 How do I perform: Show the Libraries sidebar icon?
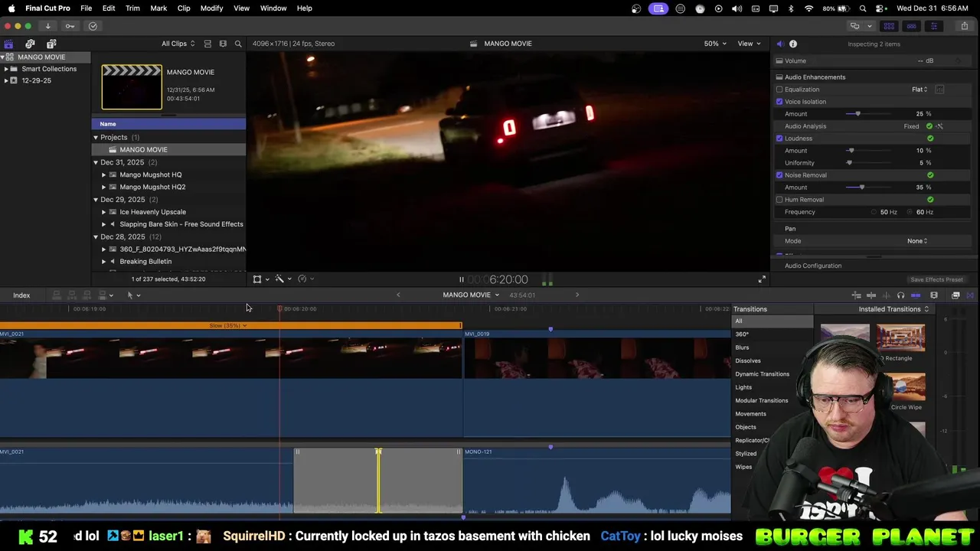coord(8,44)
